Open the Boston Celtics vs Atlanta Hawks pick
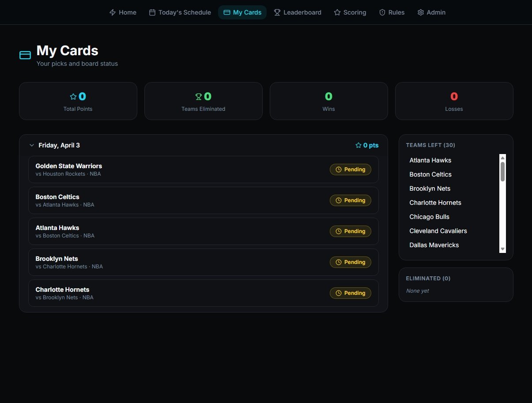This screenshot has width=532, height=403. (177, 200)
